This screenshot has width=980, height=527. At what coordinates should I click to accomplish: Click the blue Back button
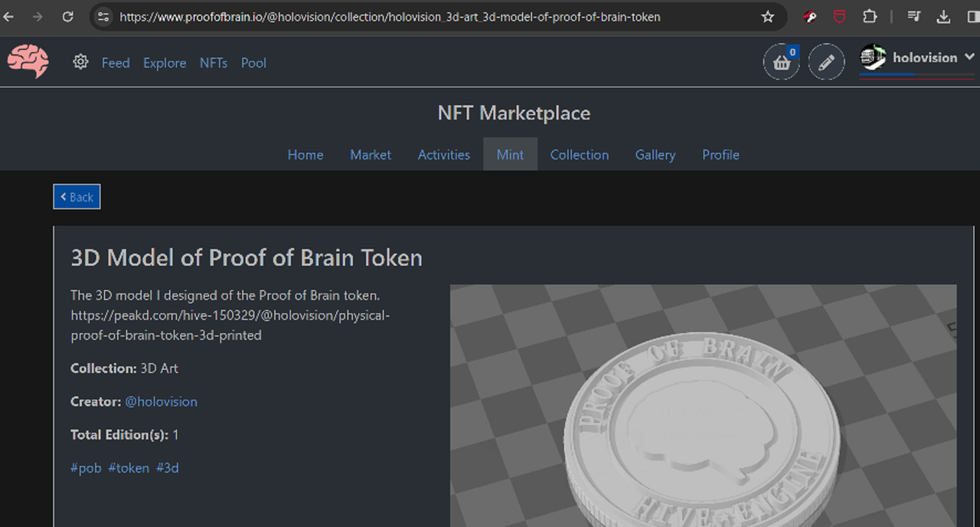coord(77,197)
